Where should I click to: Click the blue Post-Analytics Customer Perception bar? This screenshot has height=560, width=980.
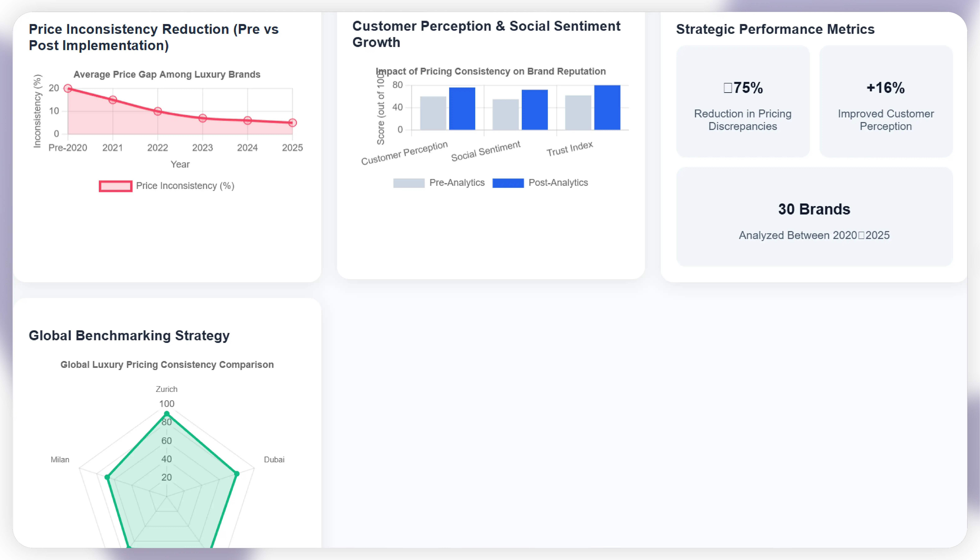(x=462, y=109)
